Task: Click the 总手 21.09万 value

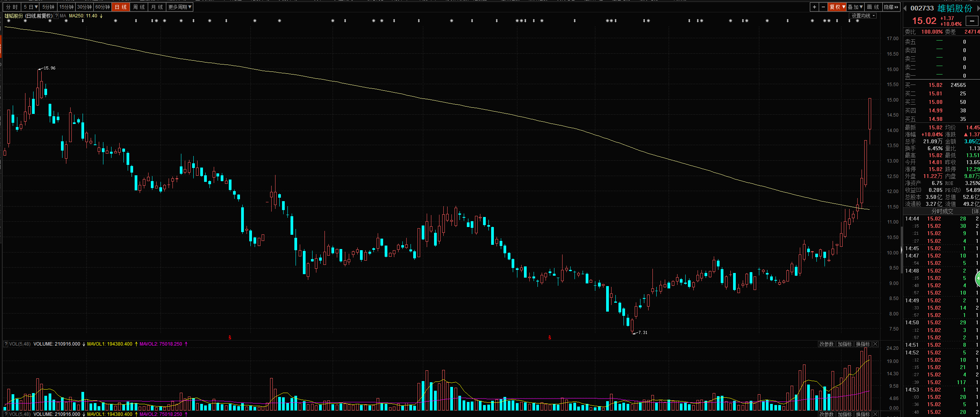Action: pos(933,141)
